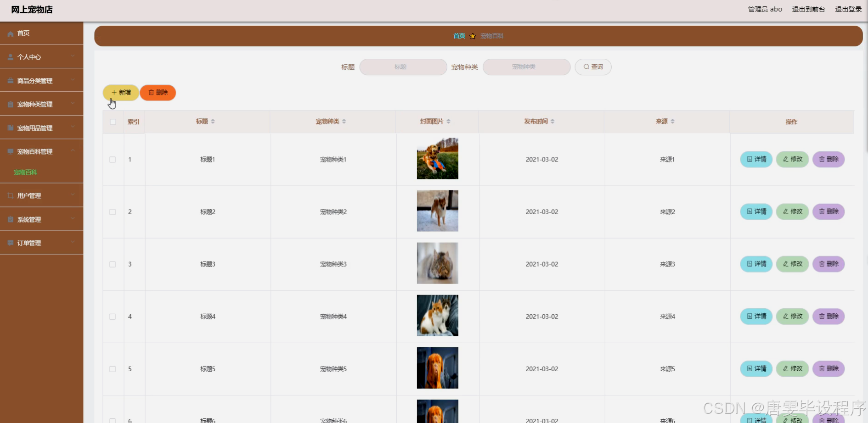The image size is (868, 423).
Task: Click purple 删除 for row 标题2
Action: (x=829, y=211)
